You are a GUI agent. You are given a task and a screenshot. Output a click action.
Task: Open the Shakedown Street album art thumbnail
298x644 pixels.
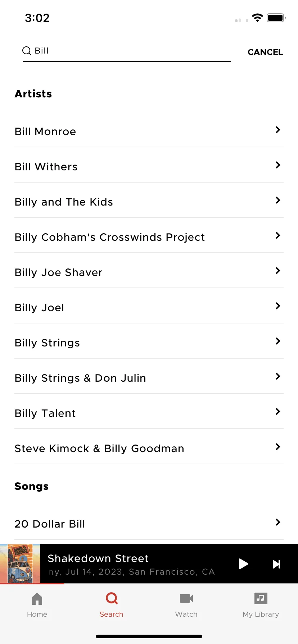[x=20, y=563]
